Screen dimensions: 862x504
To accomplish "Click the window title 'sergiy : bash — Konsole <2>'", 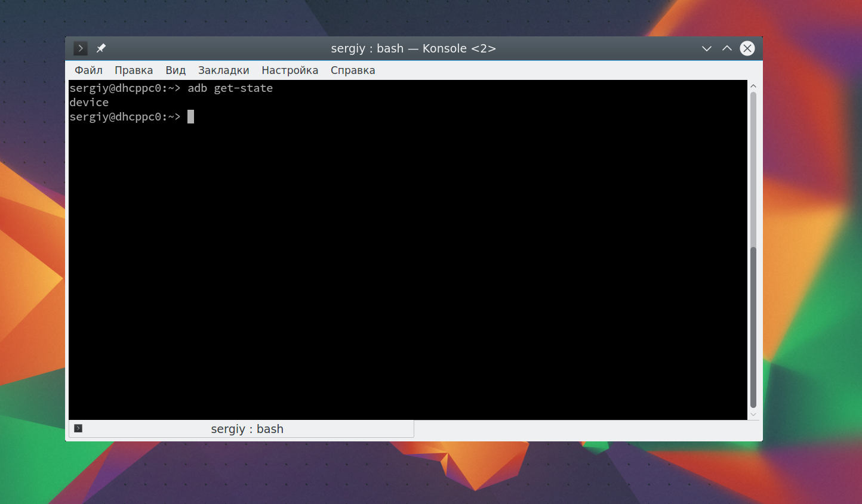I will (414, 48).
